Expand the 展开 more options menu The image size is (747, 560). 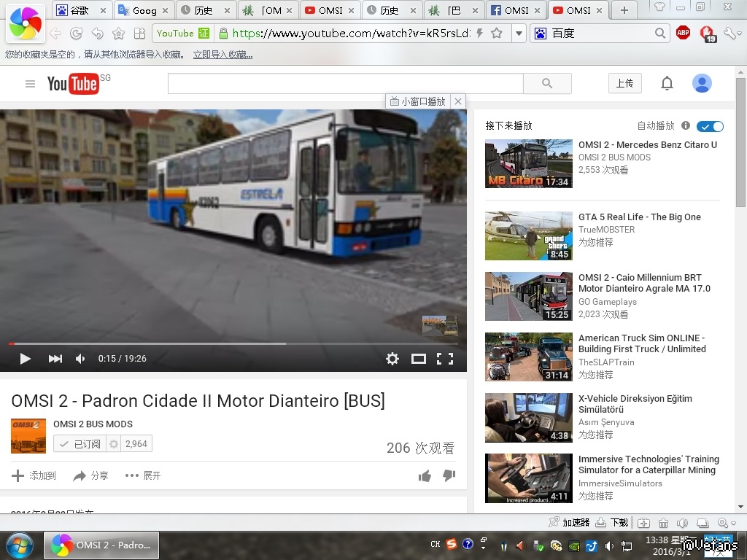pos(143,476)
